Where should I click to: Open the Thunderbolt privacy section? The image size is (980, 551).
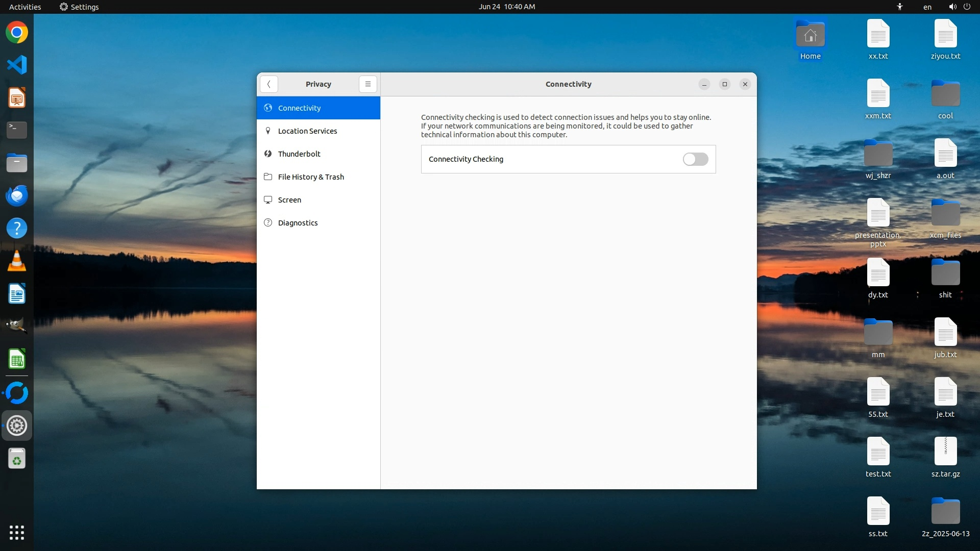point(299,154)
